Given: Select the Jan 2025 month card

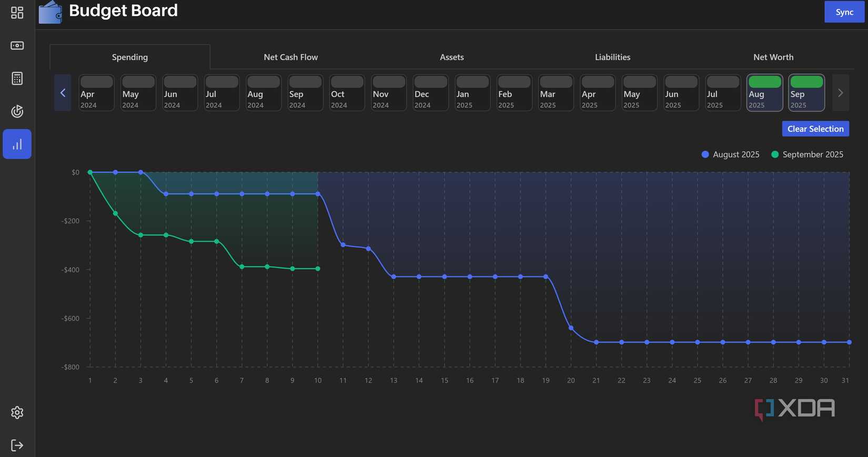Looking at the screenshot, I should click(472, 93).
